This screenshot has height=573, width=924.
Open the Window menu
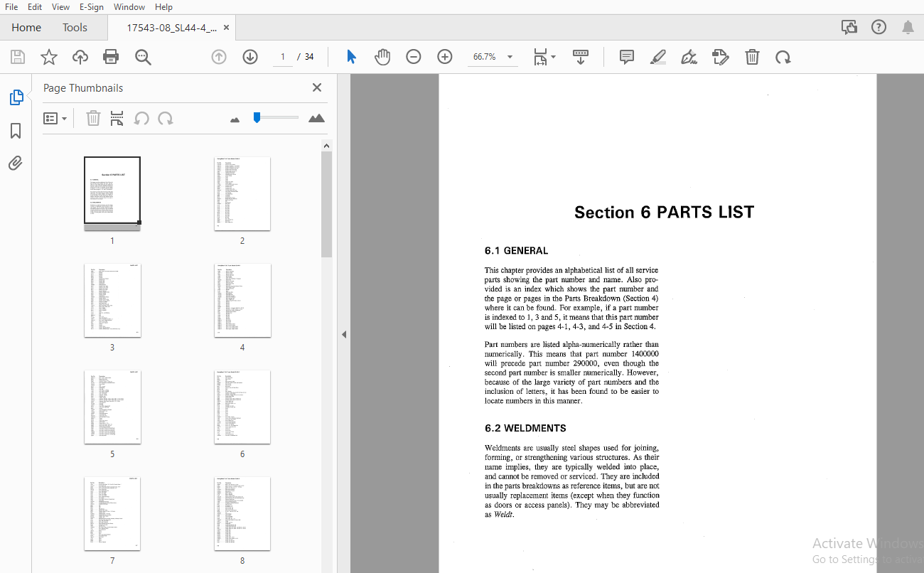(x=129, y=6)
